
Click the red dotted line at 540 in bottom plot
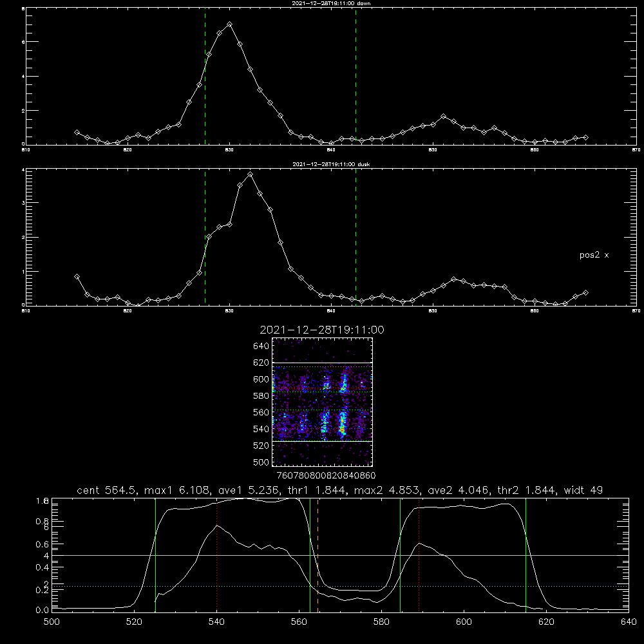[x=217, y=555]
